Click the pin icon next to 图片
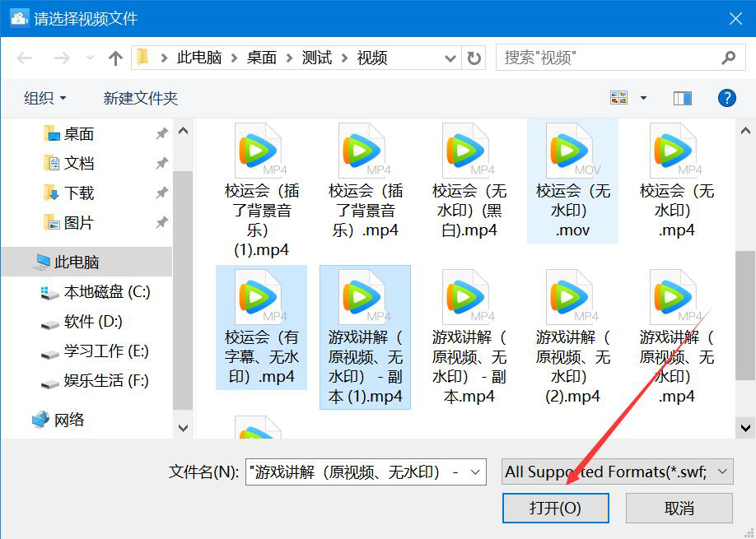This screenshot has height=539, width=756. [x=161, y=222]
